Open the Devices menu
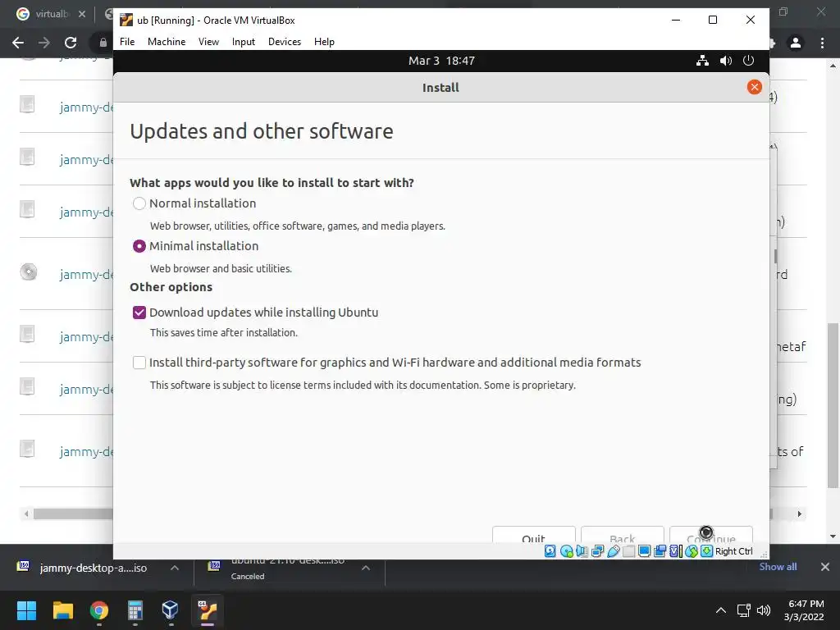The width and height of the screenshot is (840, 630). [x=285, y=42]
